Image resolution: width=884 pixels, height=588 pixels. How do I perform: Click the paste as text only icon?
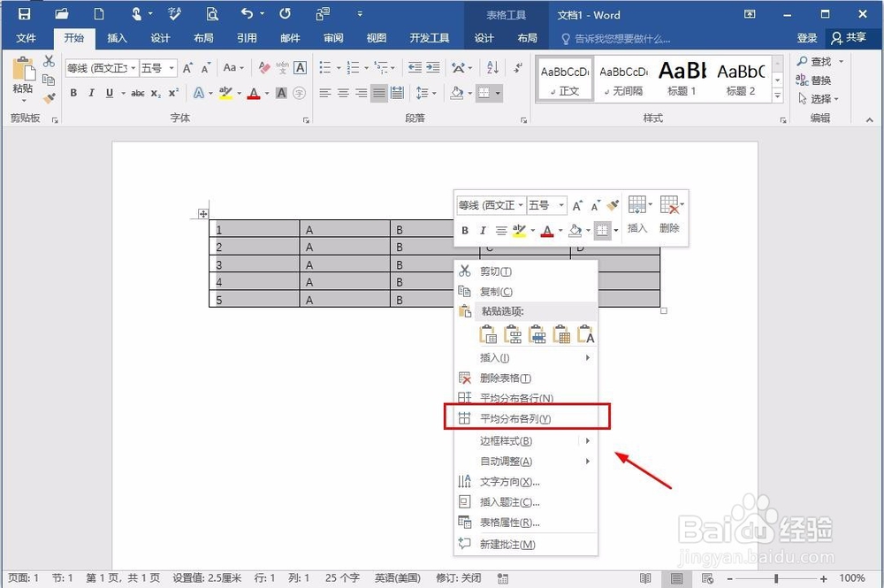click(586, 334)
